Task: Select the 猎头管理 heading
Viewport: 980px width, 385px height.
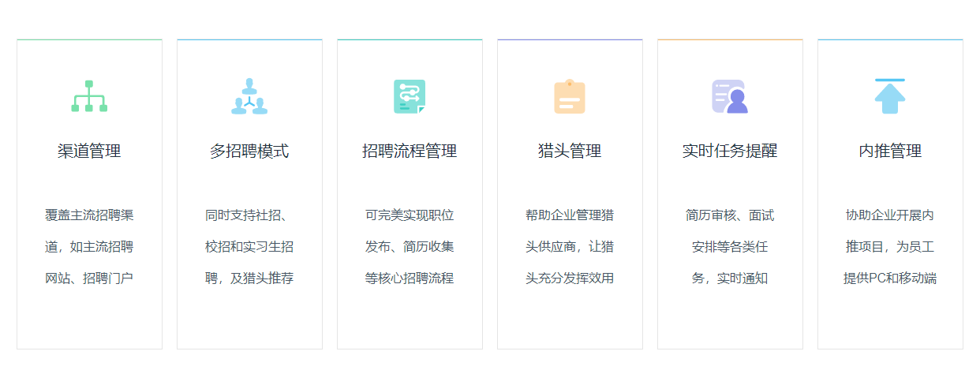Action: pos(570,151)
